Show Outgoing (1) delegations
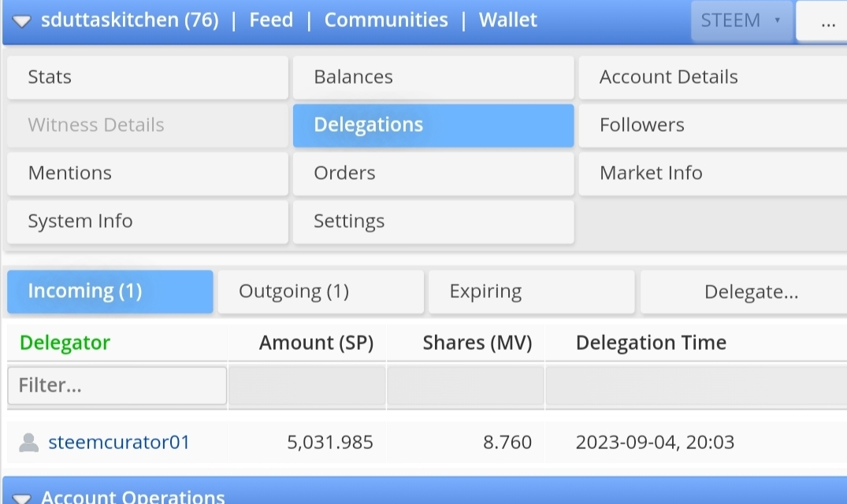 click(321, 291)
